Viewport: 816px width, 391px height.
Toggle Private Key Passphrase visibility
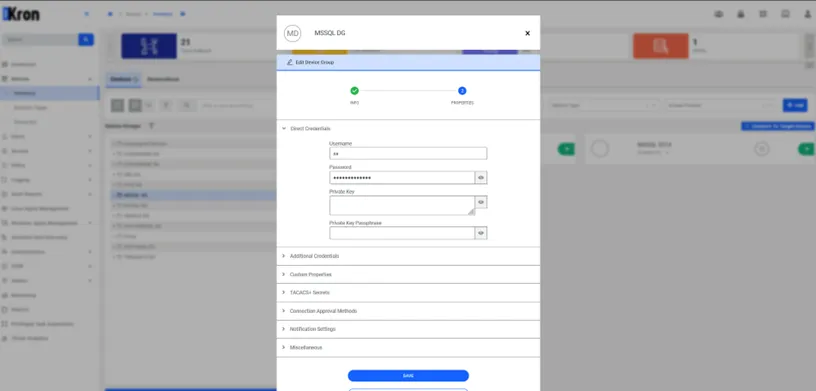(481, 233)
